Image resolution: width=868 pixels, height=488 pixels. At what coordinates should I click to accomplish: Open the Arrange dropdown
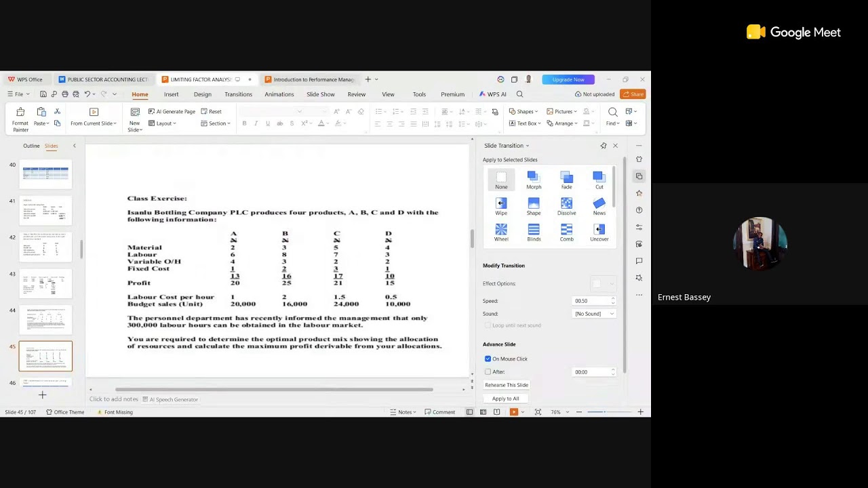(561, 123)
